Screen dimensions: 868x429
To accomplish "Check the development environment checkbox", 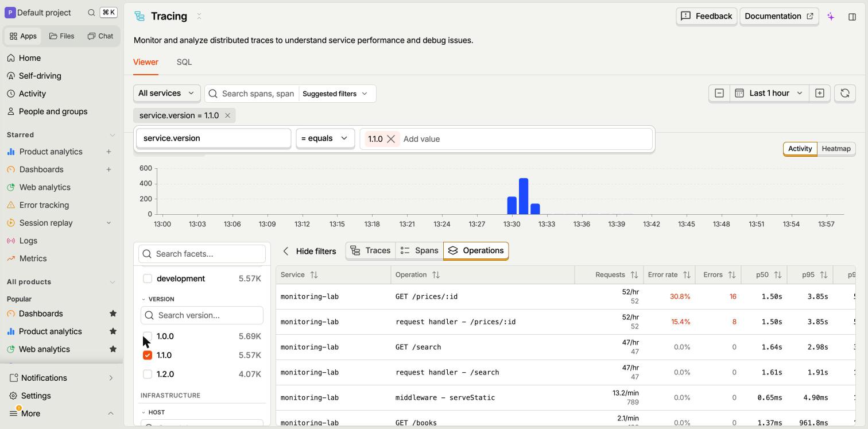I will (148, 279).
